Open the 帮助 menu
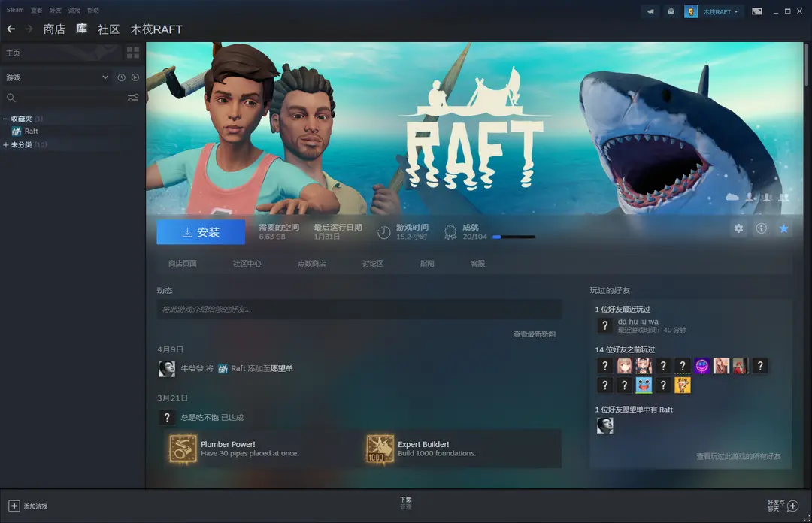The height and width of the screenshot is (523, 812). (x=93, y=10)
